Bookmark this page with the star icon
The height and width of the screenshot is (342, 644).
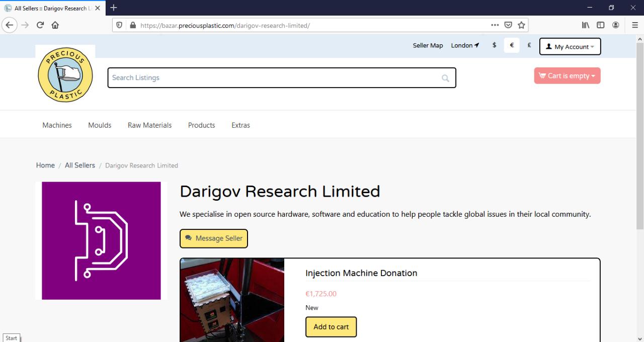tap(521, 25)
